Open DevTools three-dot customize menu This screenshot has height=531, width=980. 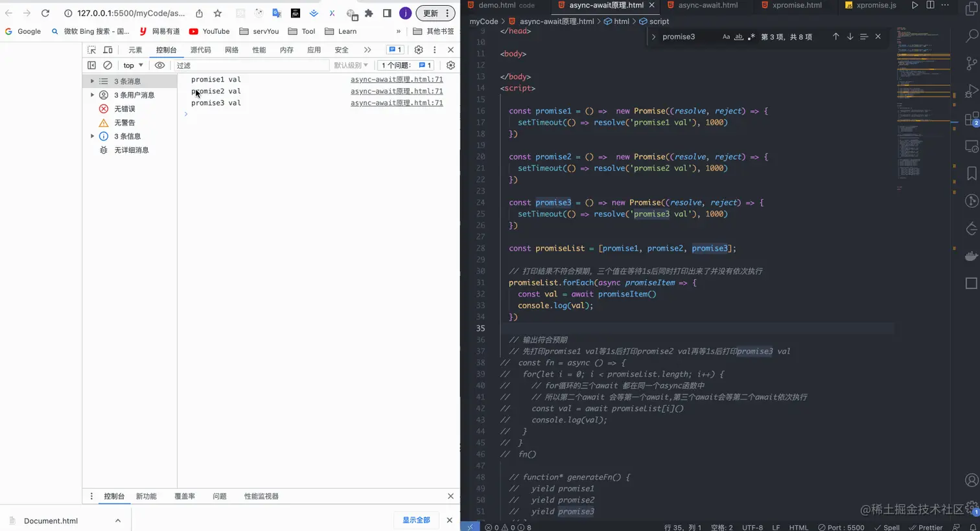(435, 50)
